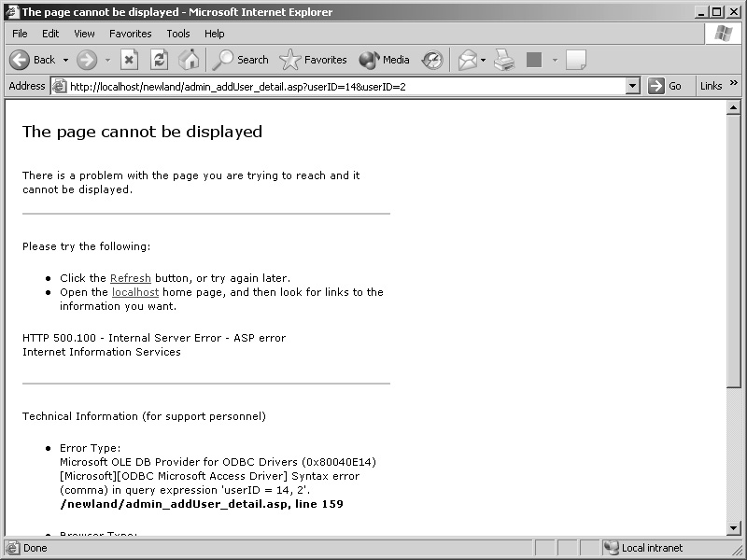Click the Internet Explorer title bar icon
The height and width of the screenshot is (560, 747).
tap(12, 12)
